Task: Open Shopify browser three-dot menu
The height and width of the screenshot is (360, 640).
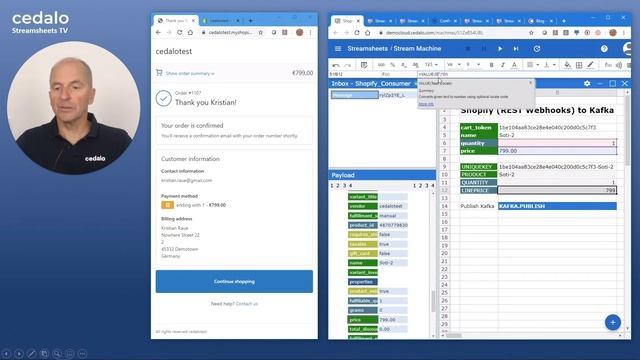Action: pyautogui.click(x=310, y=32)
